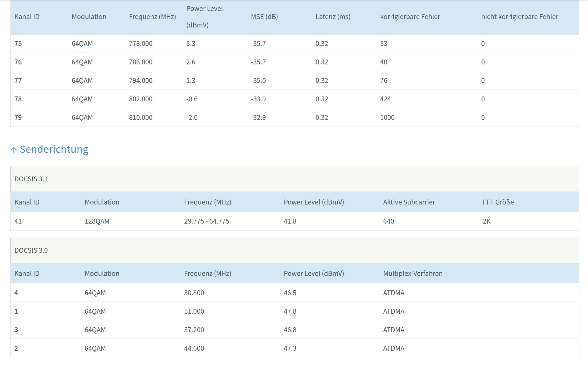This screenshot has width=588, height=368.
Task: Click the Senderichtung section heading
Action: [54, 149]
